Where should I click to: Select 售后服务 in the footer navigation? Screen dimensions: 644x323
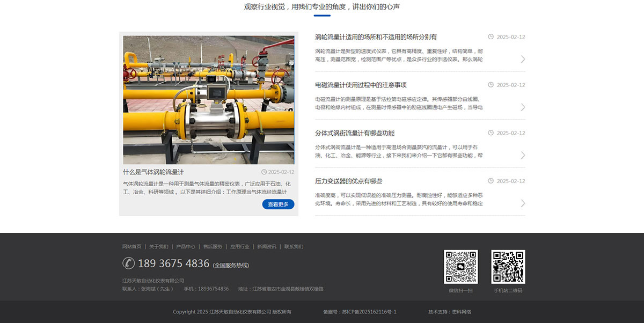tap(213, 247)
